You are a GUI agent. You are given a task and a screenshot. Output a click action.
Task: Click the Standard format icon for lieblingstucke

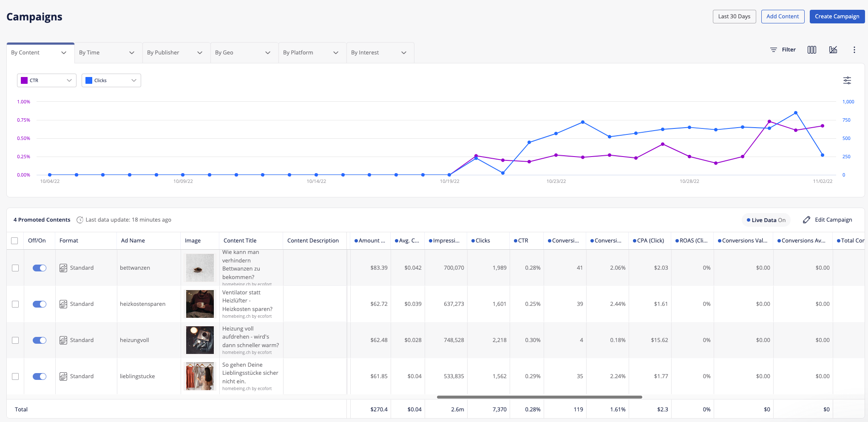(x=63, y=376)
